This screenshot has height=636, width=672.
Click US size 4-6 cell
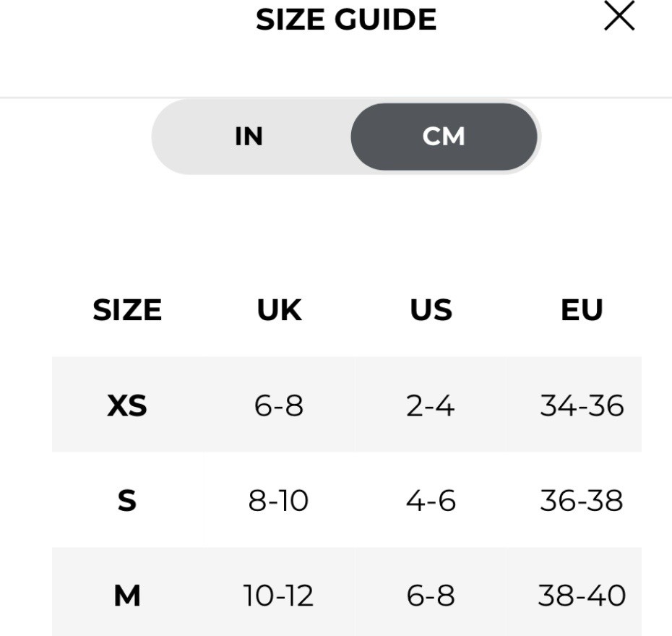click(431, 500)
